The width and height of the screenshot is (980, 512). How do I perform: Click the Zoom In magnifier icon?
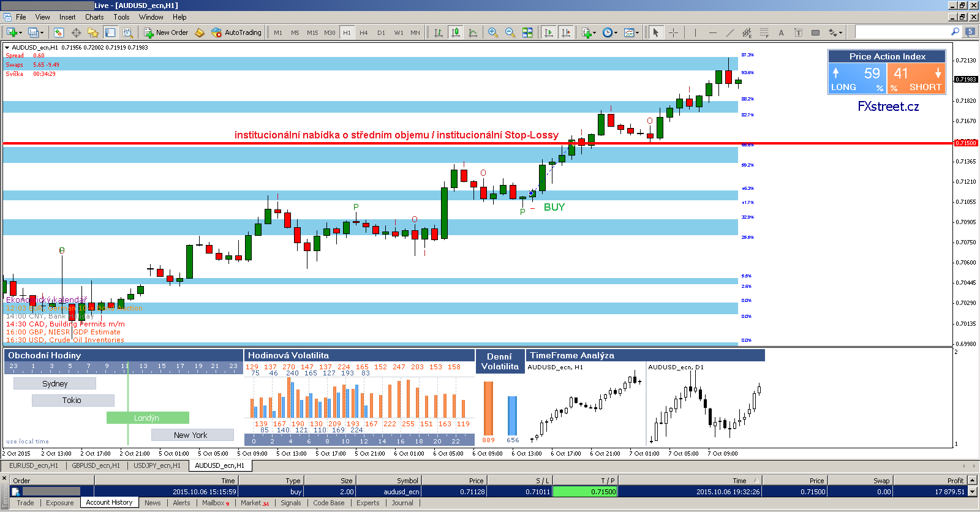point(492,32)
